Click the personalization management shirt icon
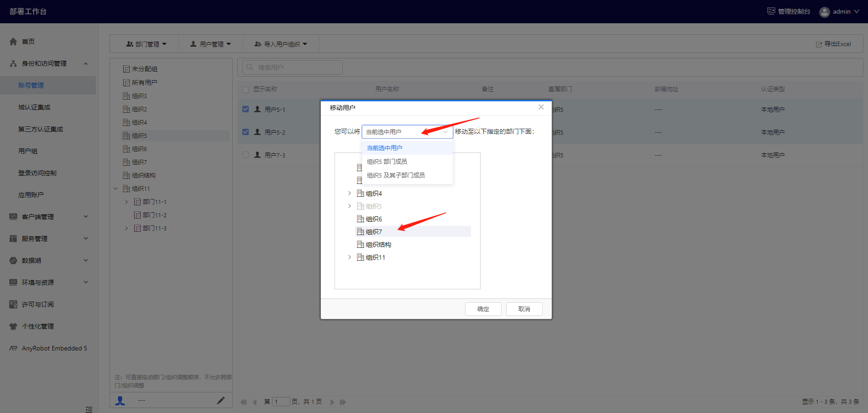868x413 pixels. point(13,326)
